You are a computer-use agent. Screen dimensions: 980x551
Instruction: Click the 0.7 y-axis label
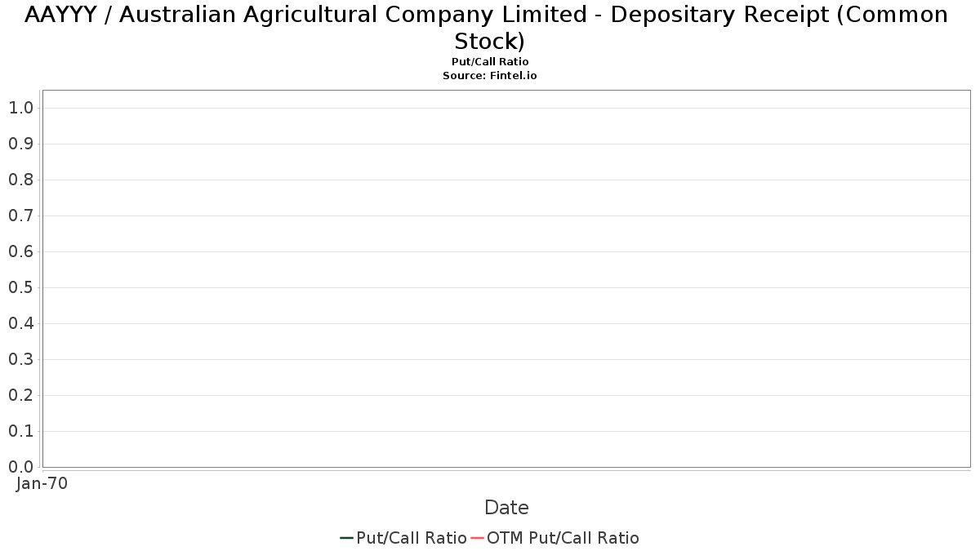[21, 216]
